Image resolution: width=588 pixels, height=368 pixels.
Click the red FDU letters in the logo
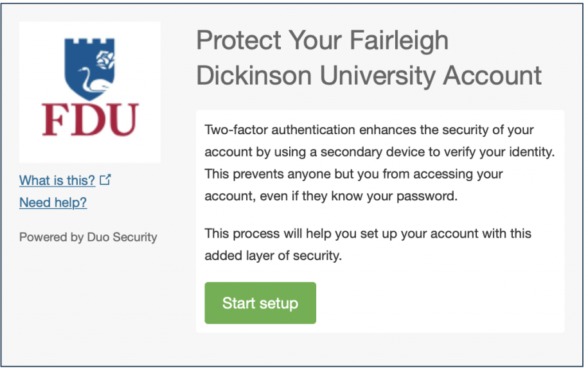91,119
